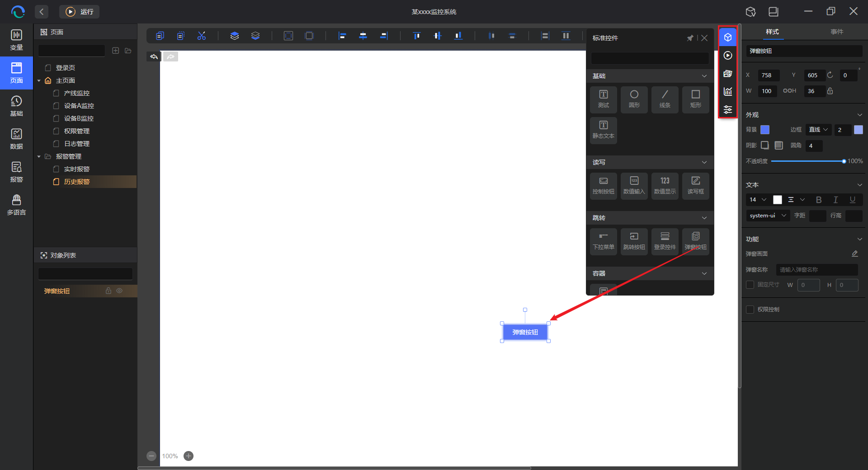Image resolution: width=868 pixels, height=470 pixels.
Task: Select the 弹窗按钮 widget on canvas
Action: tap(525, 332)
